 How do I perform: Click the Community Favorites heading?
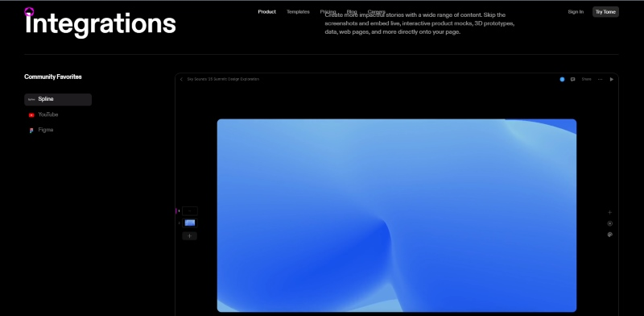53,77
